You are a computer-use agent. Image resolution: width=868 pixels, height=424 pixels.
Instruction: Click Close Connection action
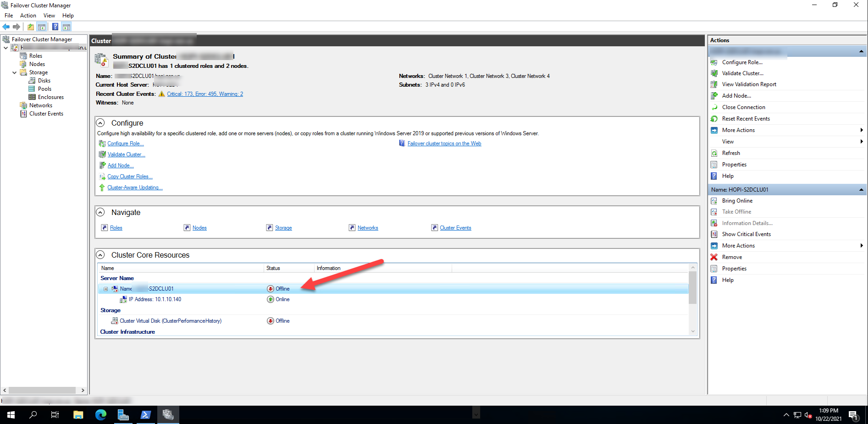[743, 107]
